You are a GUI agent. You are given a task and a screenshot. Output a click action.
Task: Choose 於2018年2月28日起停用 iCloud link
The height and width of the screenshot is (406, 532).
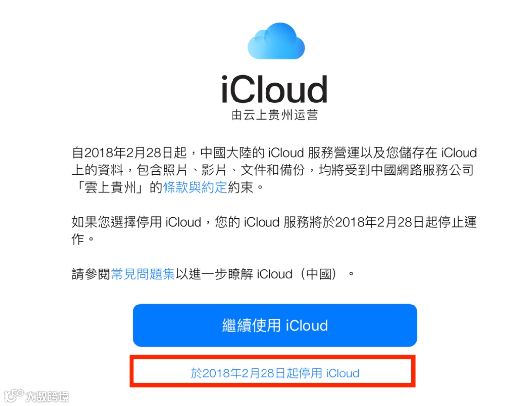[275, 373]
